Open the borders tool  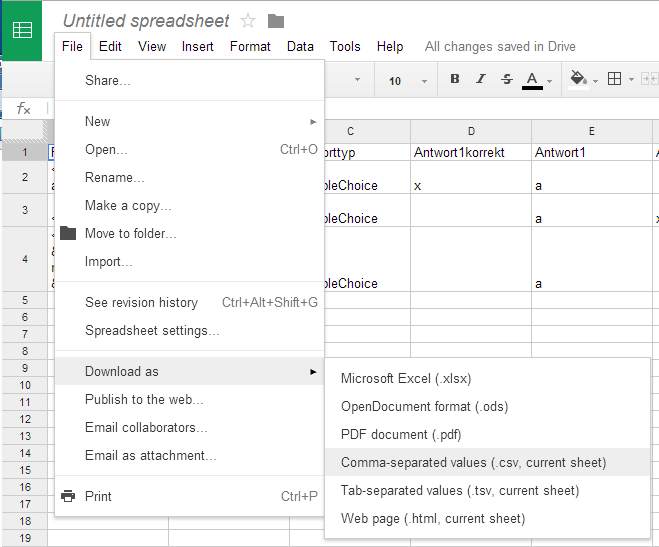(614, 79)
